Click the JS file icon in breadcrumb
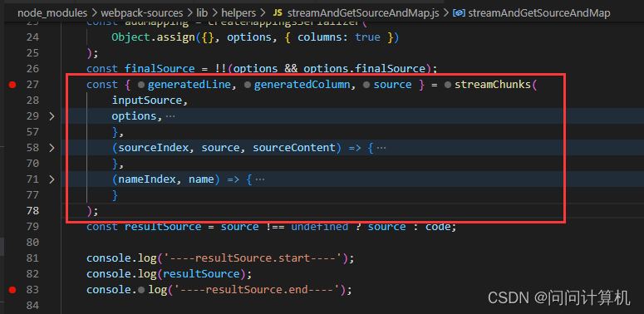This screenshot has height=314, width=644. click(x=278, y=13)
